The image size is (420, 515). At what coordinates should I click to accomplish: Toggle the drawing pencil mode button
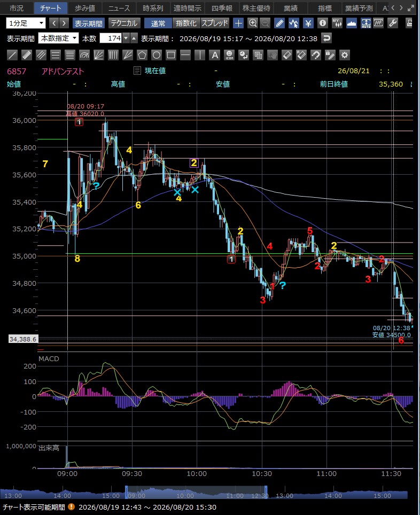point(279,23)
